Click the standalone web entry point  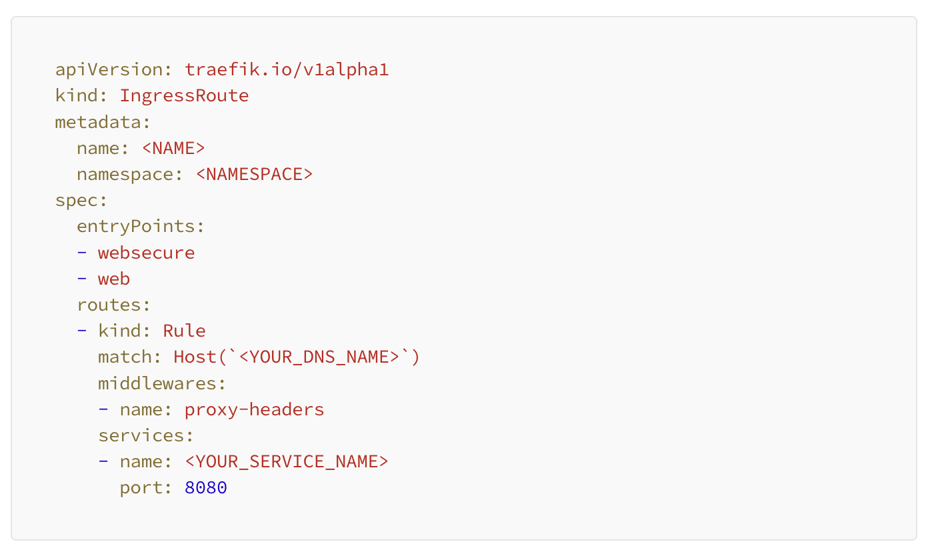click(x=113, y=279)
